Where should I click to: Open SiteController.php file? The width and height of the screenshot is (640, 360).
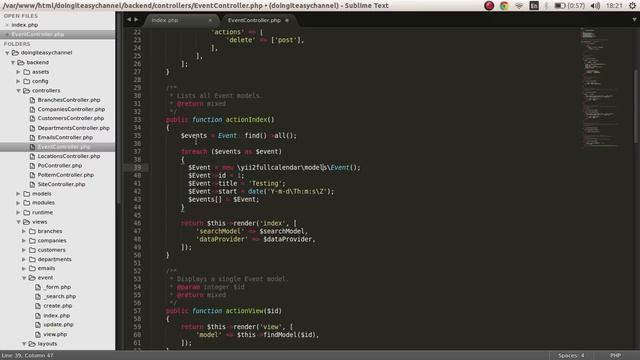[x=61, y=184]
